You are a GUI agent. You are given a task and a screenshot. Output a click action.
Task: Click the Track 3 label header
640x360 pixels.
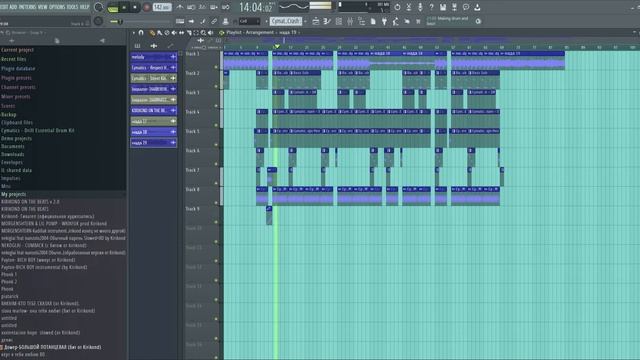click(x=193, y=93)
